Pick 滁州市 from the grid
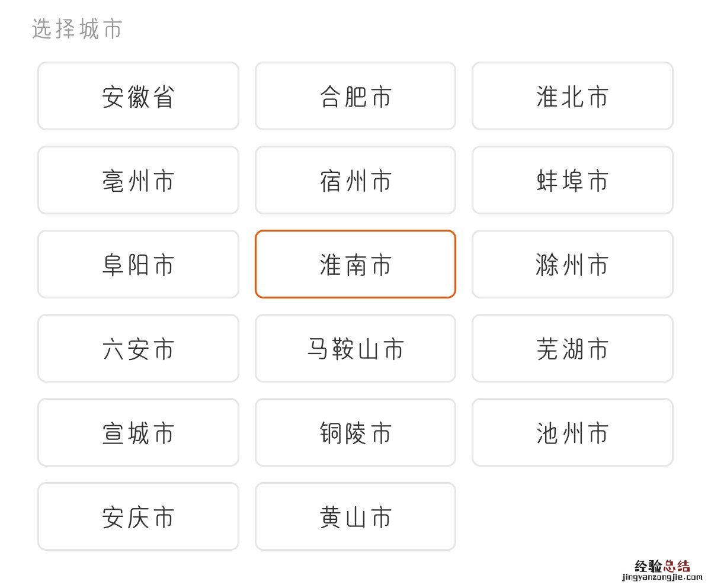The height and width of the screenshot is (588, 711). [x=572, y=264]
